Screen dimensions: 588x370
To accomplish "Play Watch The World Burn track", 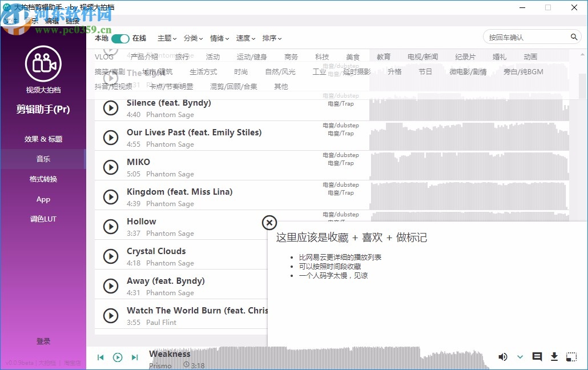I will tap(111, 316).
